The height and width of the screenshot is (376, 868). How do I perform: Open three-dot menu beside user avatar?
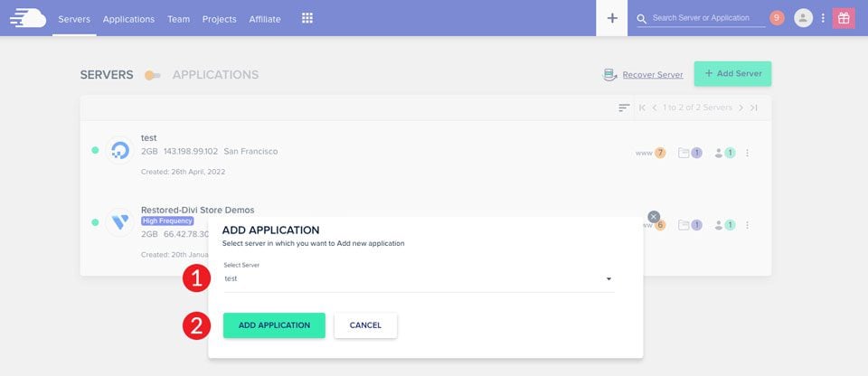tap(823, 18)
